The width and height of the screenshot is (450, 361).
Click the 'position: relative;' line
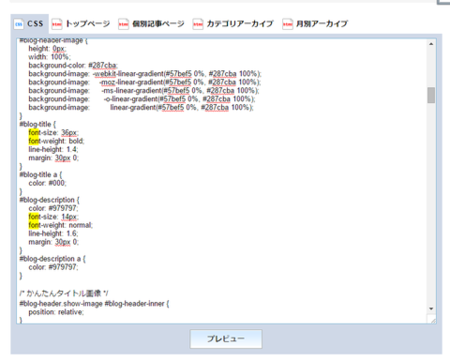click(56, 312)
